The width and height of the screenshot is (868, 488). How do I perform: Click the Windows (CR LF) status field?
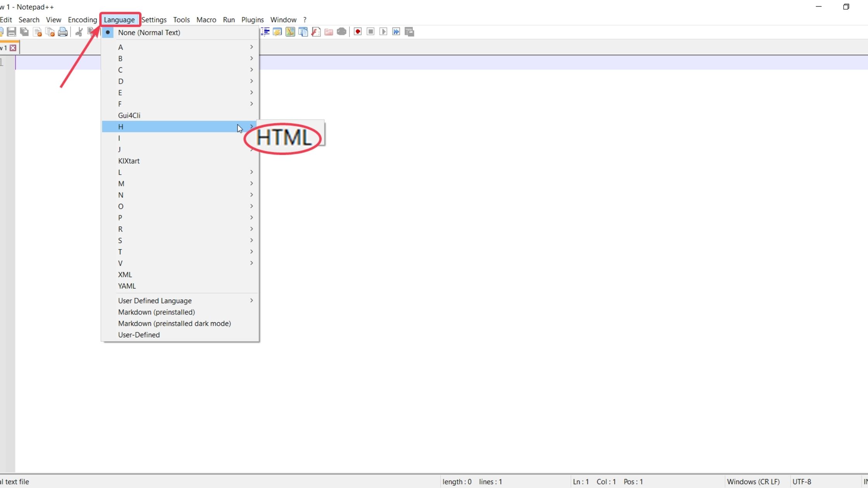[x=753, y=481]
